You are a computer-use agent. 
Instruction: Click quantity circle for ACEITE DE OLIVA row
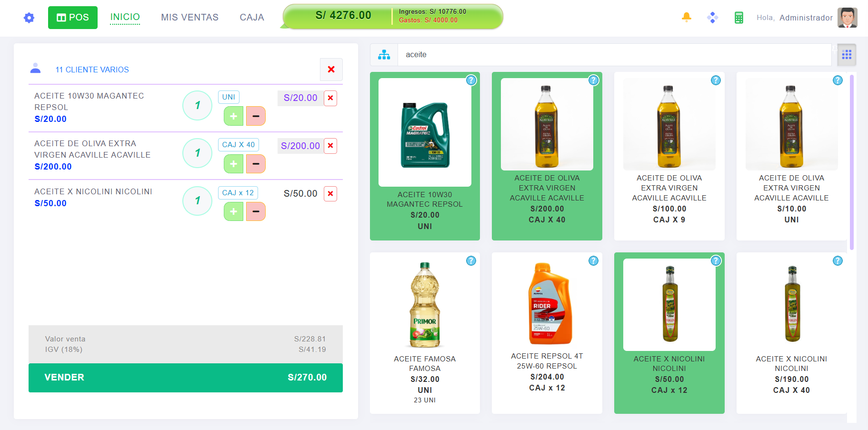197,153
